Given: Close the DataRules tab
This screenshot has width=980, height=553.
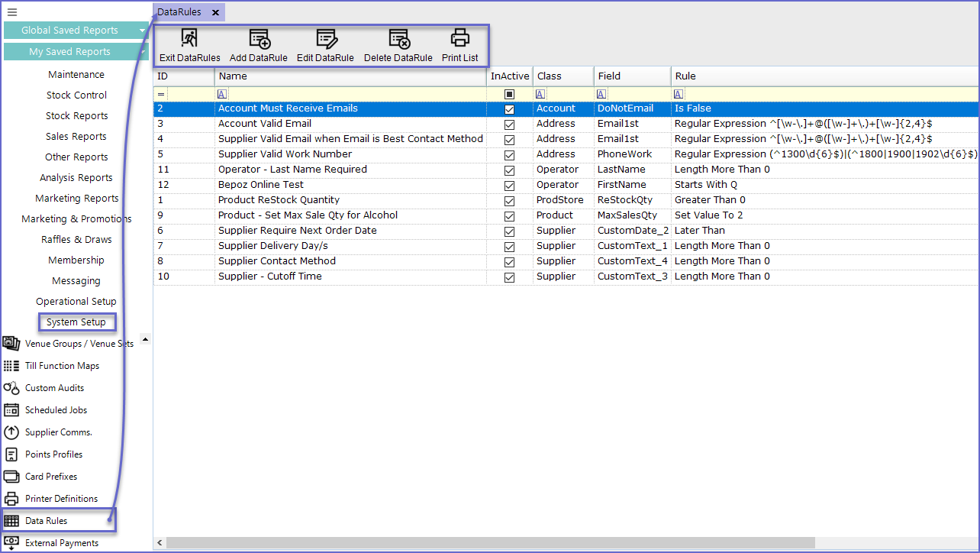Looking at the screenshot, I should tap(215, 13).
